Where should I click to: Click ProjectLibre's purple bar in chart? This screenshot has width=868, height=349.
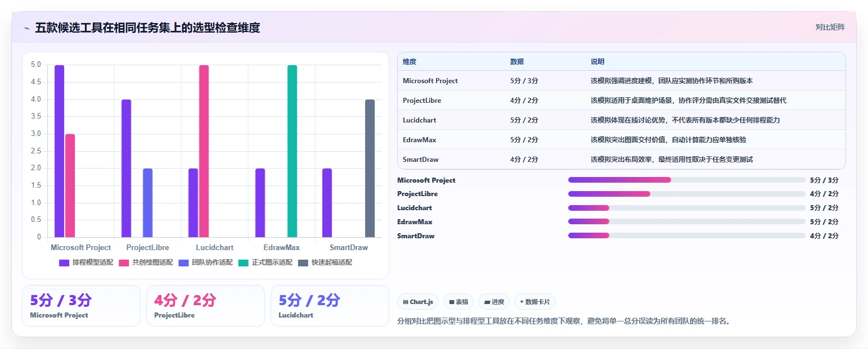(126, 169)
